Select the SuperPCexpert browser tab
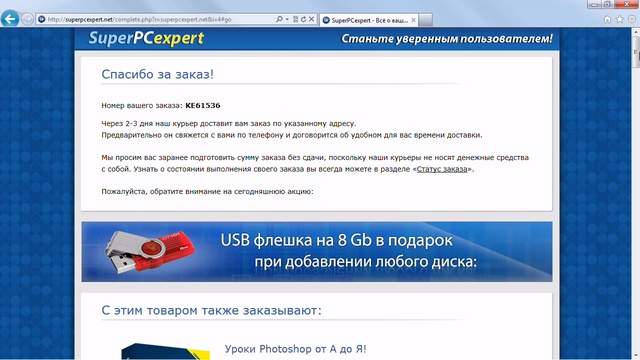The width and height of the screenshot is (640, 360). coord(369,20)
